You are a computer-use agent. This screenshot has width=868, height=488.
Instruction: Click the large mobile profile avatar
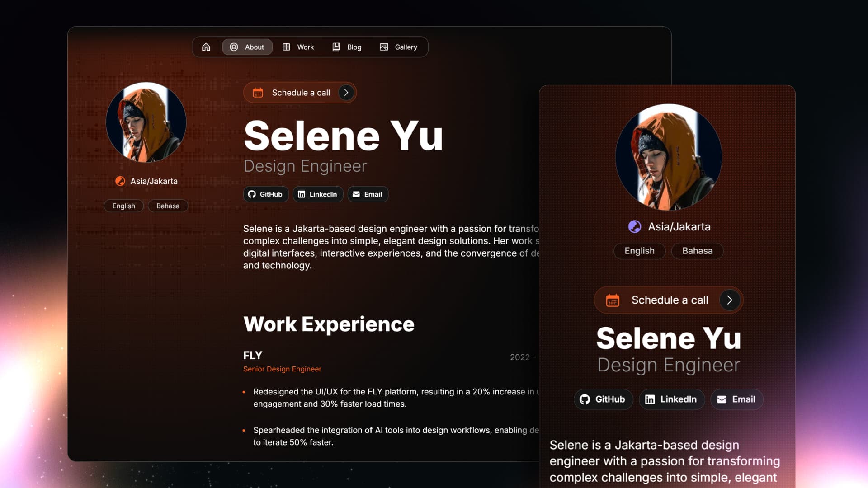(x=668, y=157)
